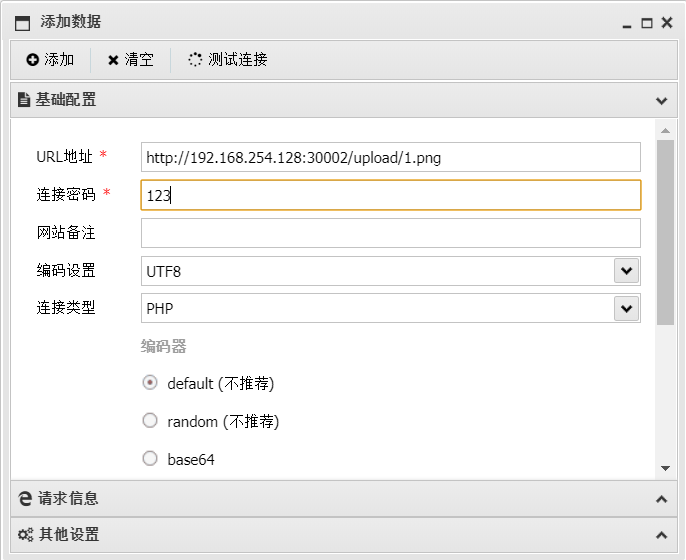Click the window icon beside 添加数据 title
This screenshot has width=686, height=560.
pyautogui.click(x=22, y=23)
